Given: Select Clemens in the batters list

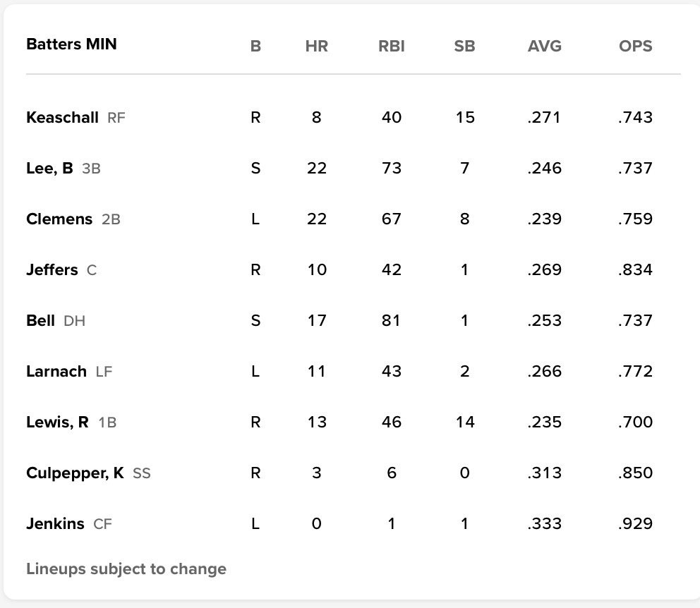Looking at the screenshot, I should 59,219.
